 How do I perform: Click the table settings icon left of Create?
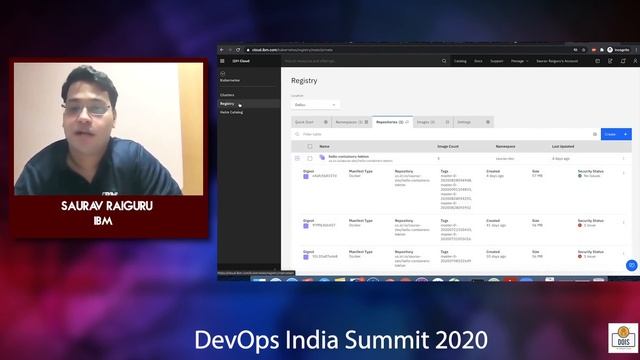point(595,134)
